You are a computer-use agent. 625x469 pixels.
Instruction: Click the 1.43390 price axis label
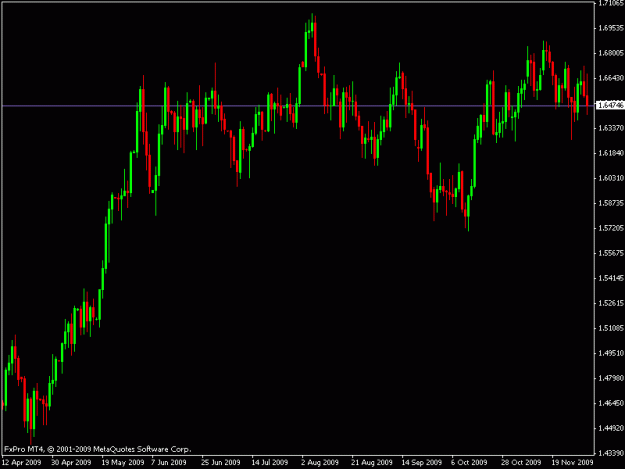611,453
